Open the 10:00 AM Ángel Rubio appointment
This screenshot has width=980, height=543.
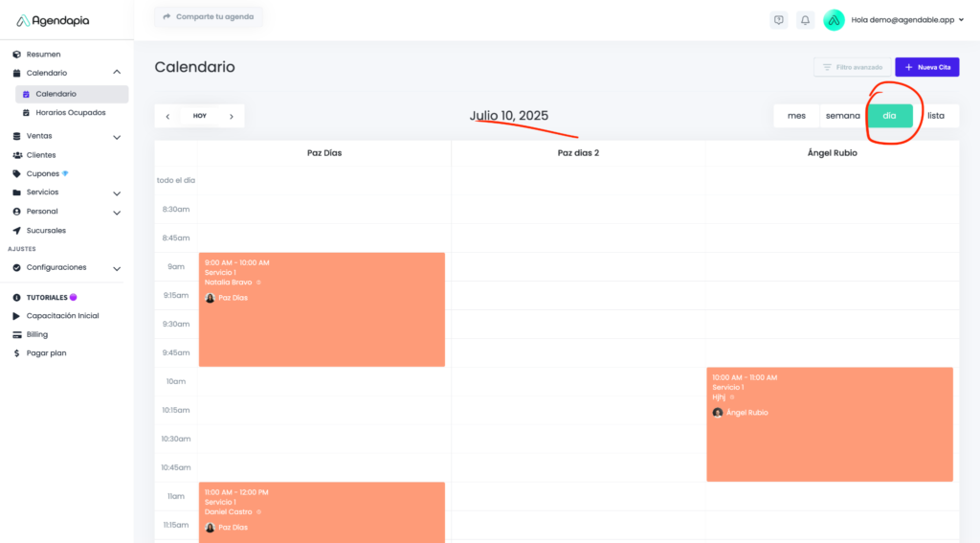pos(829,424)
